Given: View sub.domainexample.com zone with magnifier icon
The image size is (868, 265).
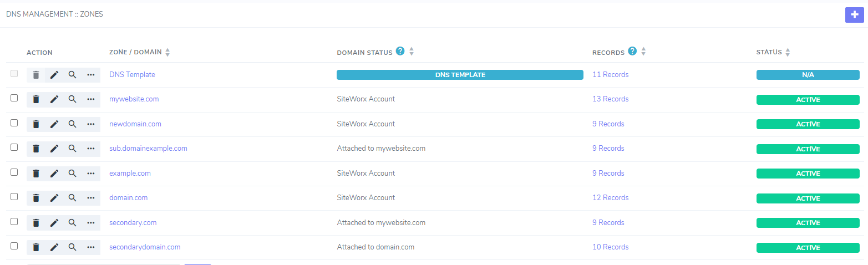Looking at the screenshot, I should point(73,149).
